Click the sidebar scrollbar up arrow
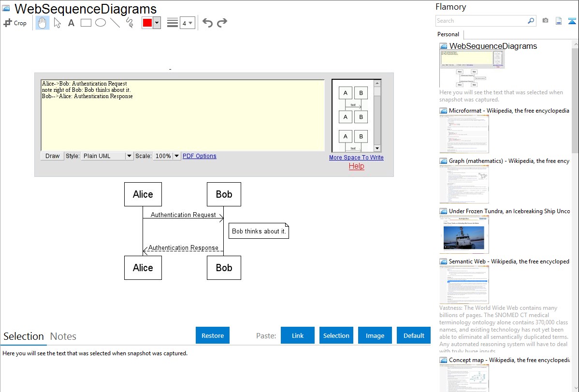The image size is (579, 392). [x=575, y=44]
